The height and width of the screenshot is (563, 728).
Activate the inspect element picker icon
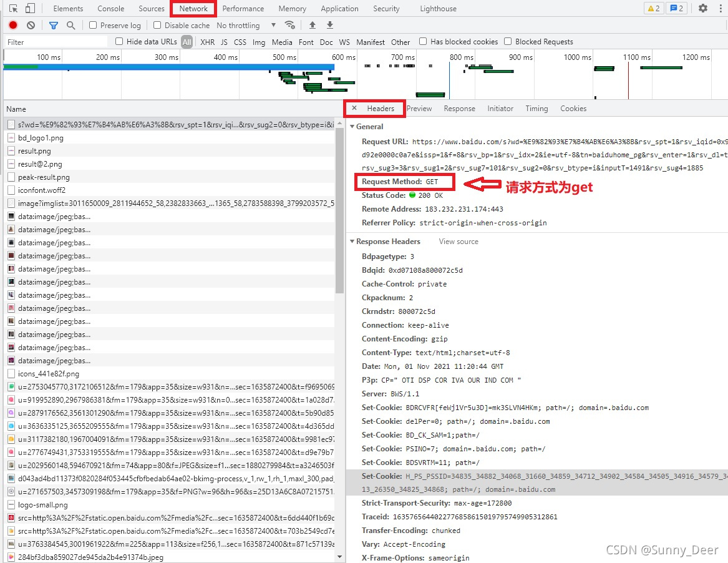(x=14, y=8)
